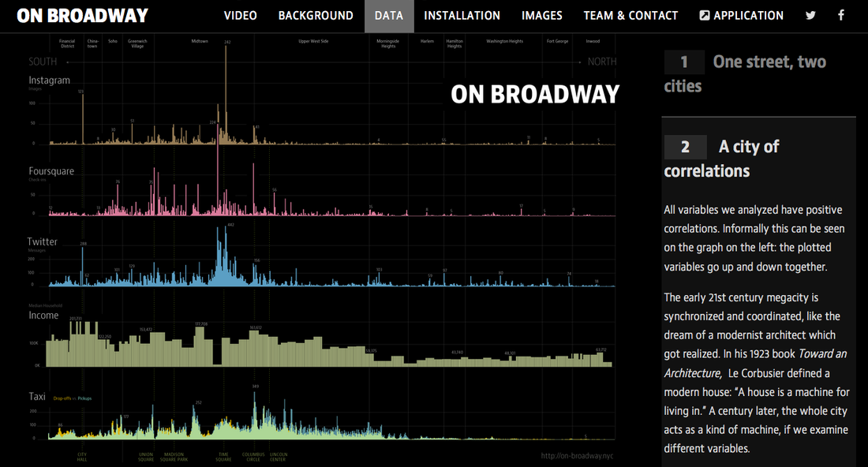The width and height of the screenshot is (868, 467).
Task: Click the Instagram peak value 242
Action: coord(227,42)
